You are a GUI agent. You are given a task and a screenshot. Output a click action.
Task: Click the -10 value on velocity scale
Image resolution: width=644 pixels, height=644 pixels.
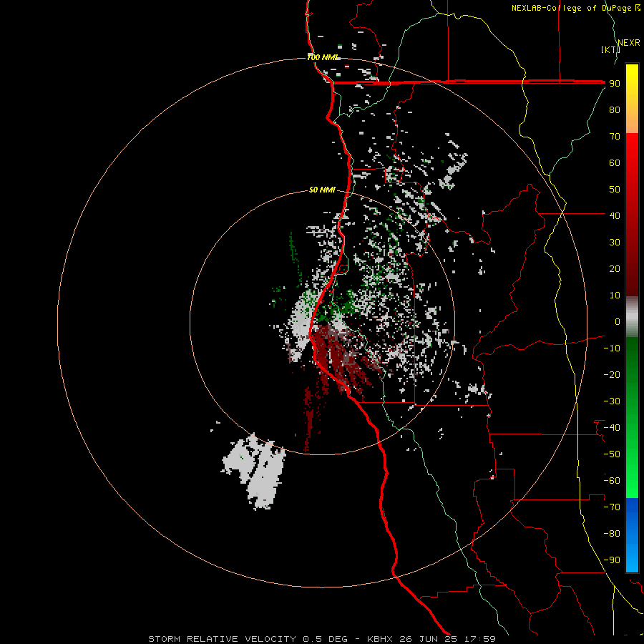[612, 348]
